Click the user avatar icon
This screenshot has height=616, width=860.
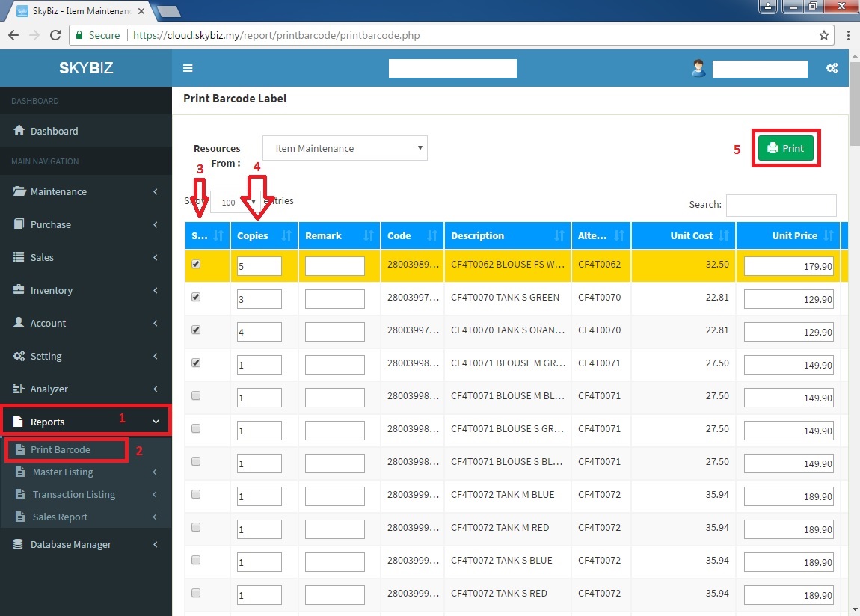[698, 68]
